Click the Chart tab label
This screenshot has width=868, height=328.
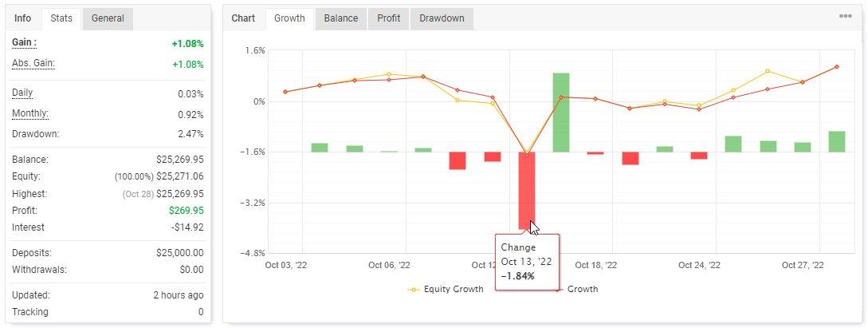[x=244, y=18]
